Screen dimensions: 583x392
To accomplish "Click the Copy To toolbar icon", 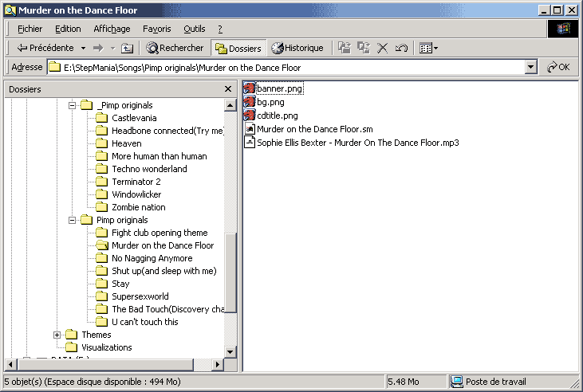I will tap(363, 48).
